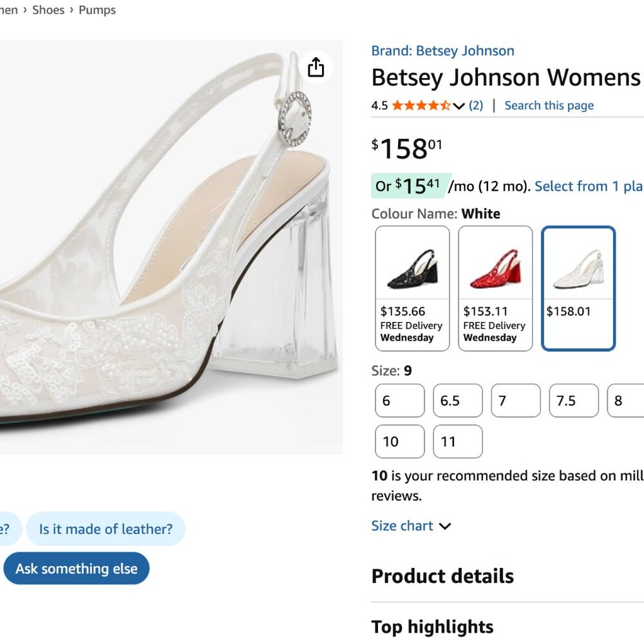Choose size 11

click(457, 442)
